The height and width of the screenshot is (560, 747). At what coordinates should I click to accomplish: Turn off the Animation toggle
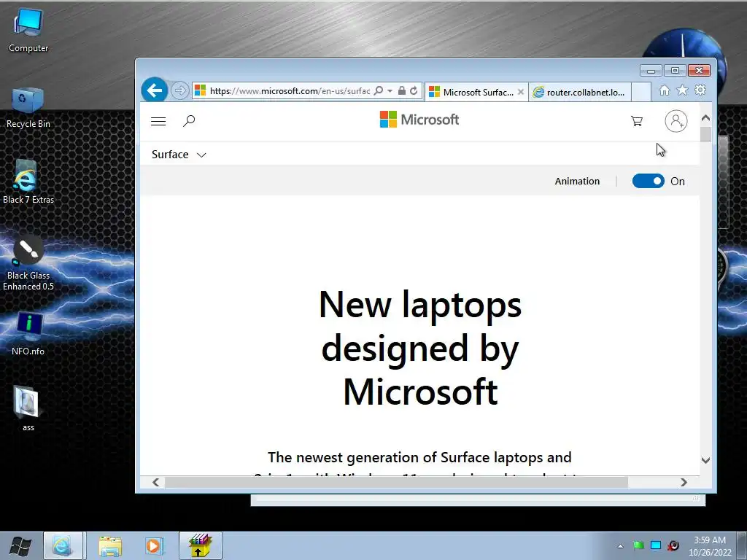click(648, 181)
